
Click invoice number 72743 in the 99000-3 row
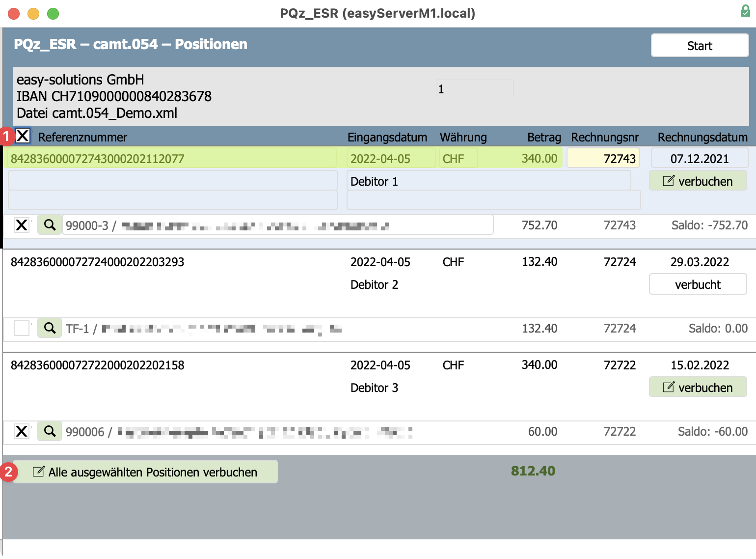click(620, 225)
